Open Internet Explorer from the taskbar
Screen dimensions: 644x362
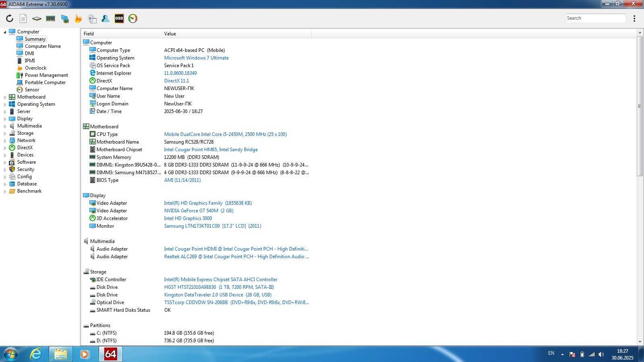coord(36,354)
